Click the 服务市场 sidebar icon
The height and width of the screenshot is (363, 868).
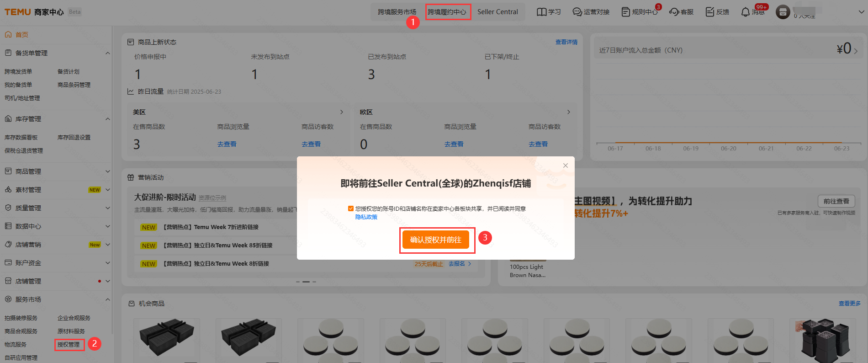coord(8,299)
